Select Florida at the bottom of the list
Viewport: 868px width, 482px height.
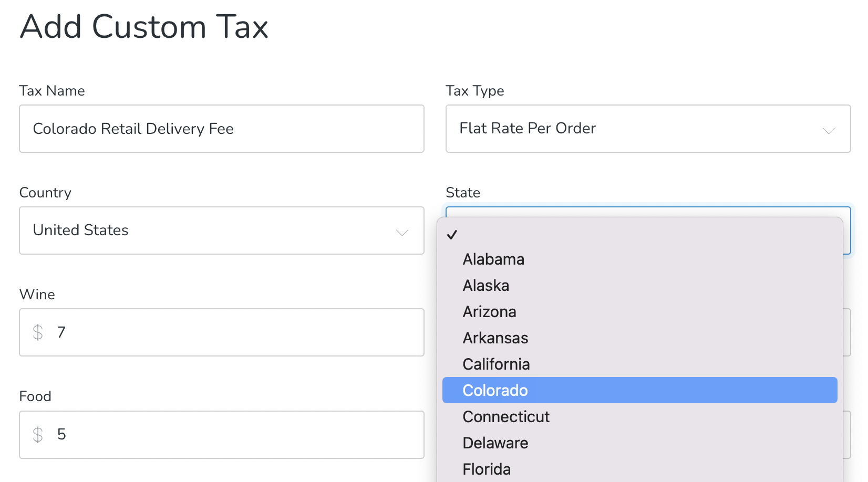pyautogui.click(x=486, y=469)
